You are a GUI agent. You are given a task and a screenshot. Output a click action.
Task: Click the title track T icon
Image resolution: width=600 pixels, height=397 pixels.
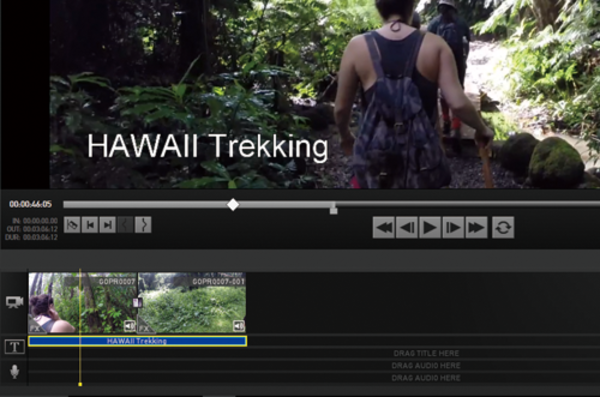[x=15, y=346]
